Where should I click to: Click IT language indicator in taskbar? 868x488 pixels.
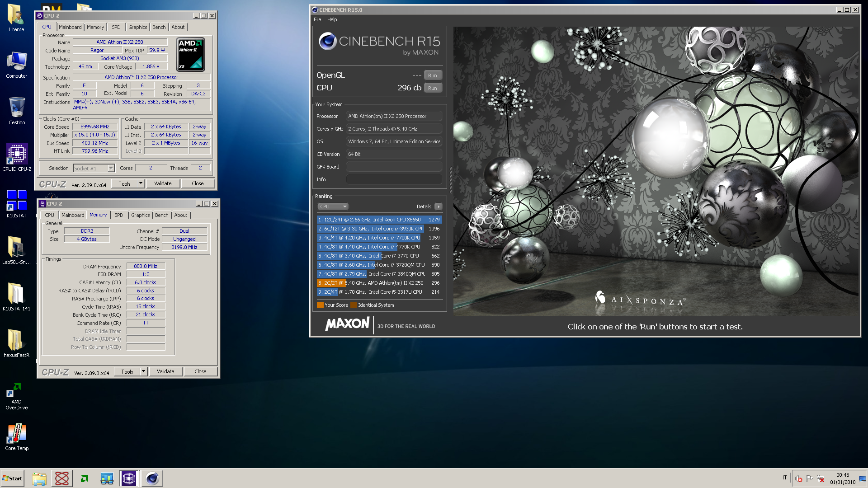pyautogui.click(x=785, y=478)
